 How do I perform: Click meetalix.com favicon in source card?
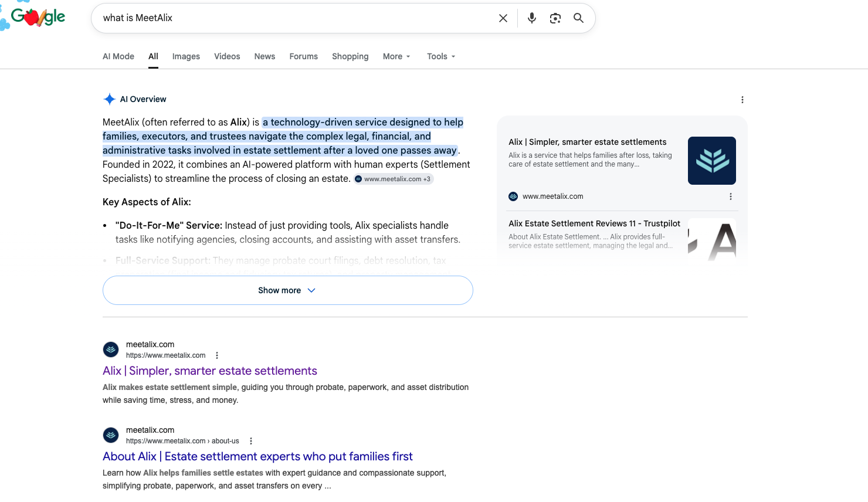click(513, 196)
